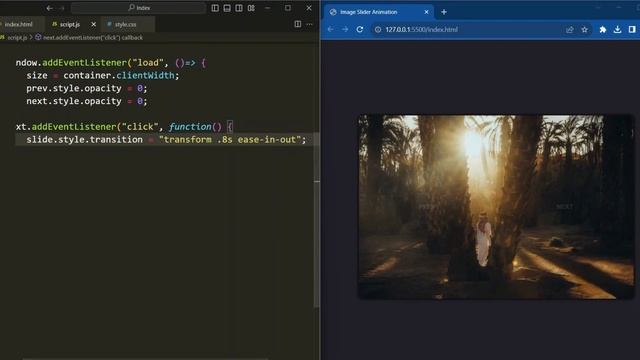Click on clientWidth in the code

145,76
